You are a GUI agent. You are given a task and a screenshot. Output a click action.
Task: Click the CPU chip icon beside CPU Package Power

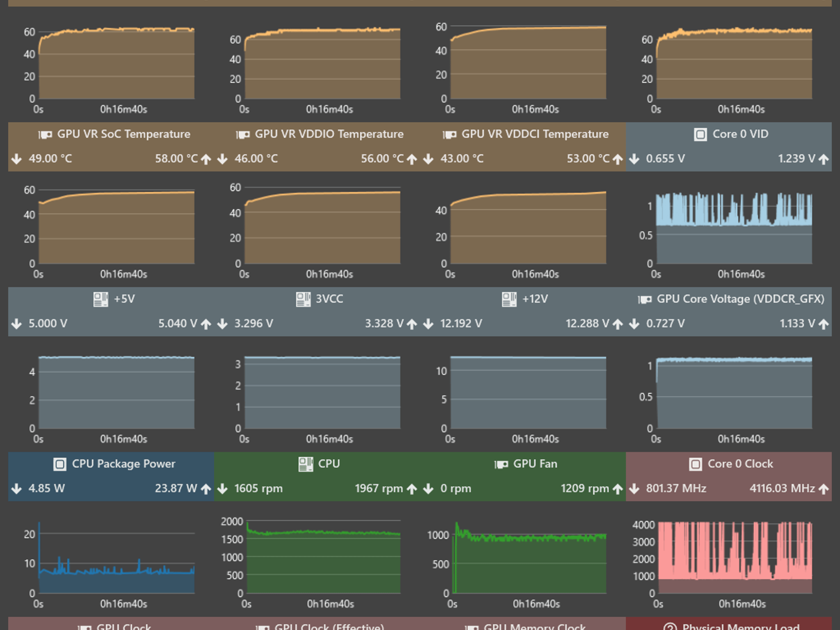click(x=60, y=464)
